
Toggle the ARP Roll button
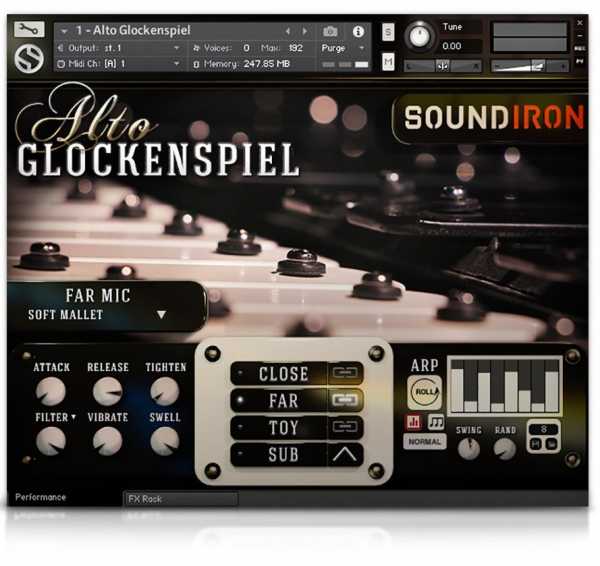pos(425,392)
